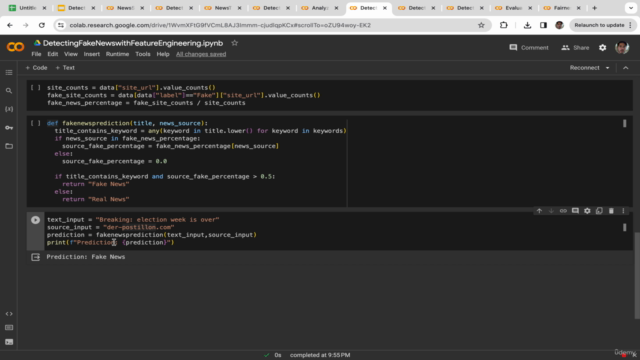This screenshot has width=640, height=360.
Task: Bookmark this page with star icon
Action: coord(481,25)
